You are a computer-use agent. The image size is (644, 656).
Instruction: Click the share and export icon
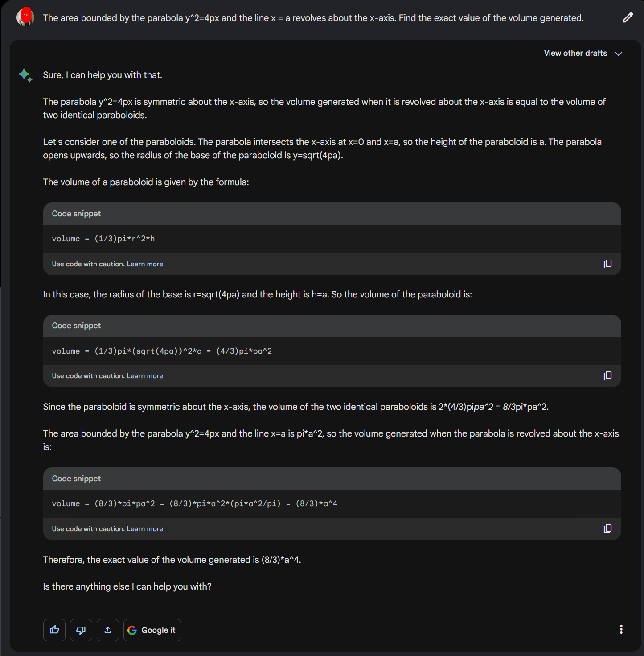coord(108,630)
